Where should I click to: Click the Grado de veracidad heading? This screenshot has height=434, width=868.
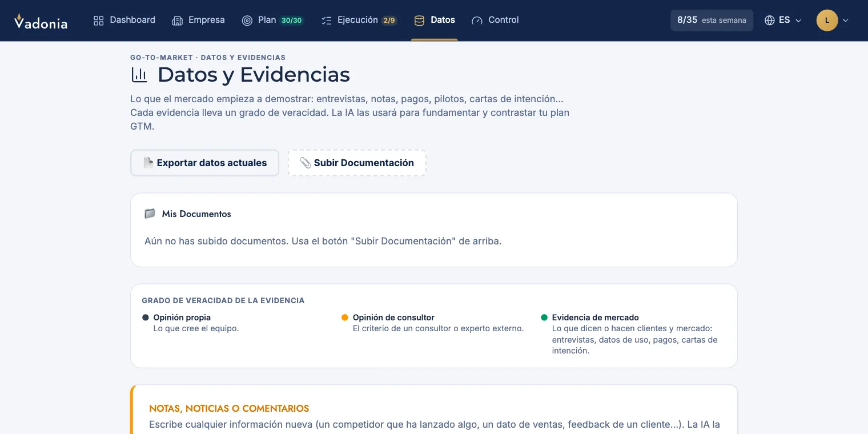tap(223, 300)
